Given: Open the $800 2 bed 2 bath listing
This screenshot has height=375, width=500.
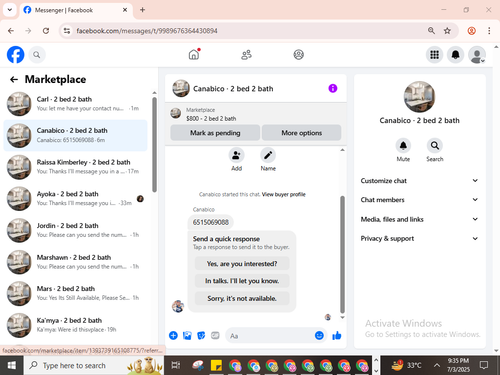Looking at the screenshot, I should [211, 118].
